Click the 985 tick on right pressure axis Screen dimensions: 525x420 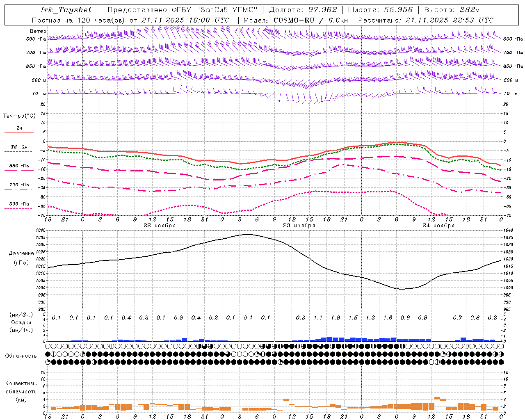click(x=507, y=309)
